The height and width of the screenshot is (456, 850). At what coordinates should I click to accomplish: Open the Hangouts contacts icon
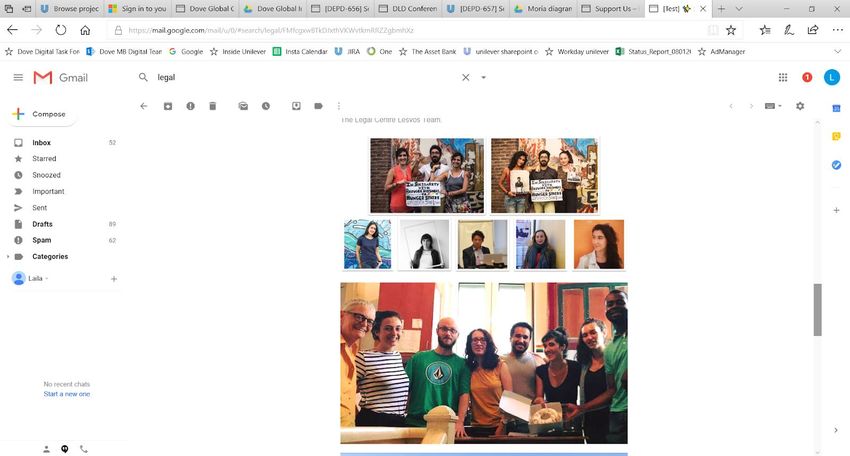click(x=47, y=449)
